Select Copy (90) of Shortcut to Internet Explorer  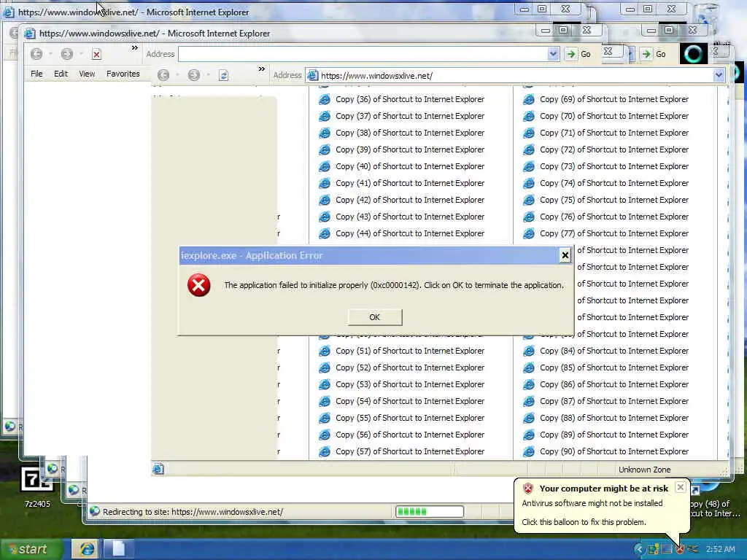606,451
